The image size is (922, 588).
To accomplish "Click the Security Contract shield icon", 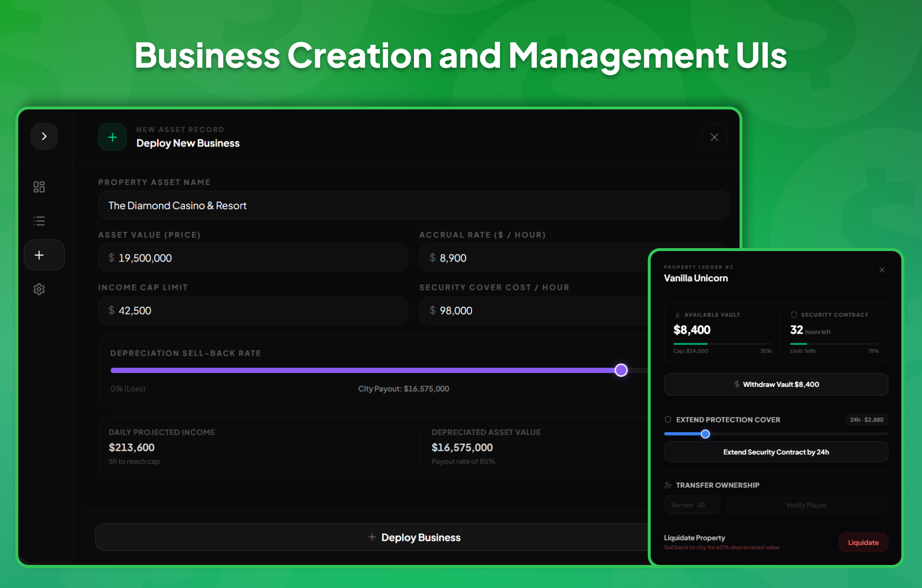I will [x=794, y=315].
